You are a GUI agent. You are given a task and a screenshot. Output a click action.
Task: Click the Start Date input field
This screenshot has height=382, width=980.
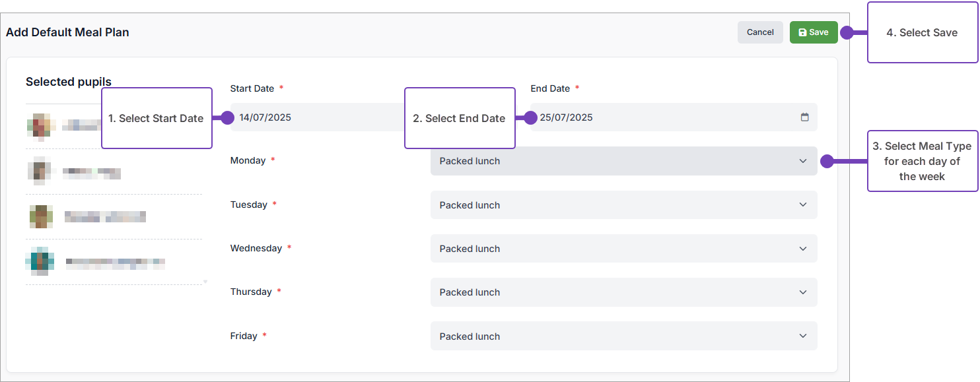pyautogui.click(x=317, y=117)
